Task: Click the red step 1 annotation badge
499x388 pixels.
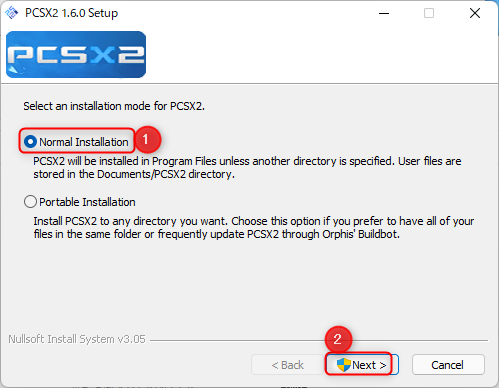Action: 145,139
